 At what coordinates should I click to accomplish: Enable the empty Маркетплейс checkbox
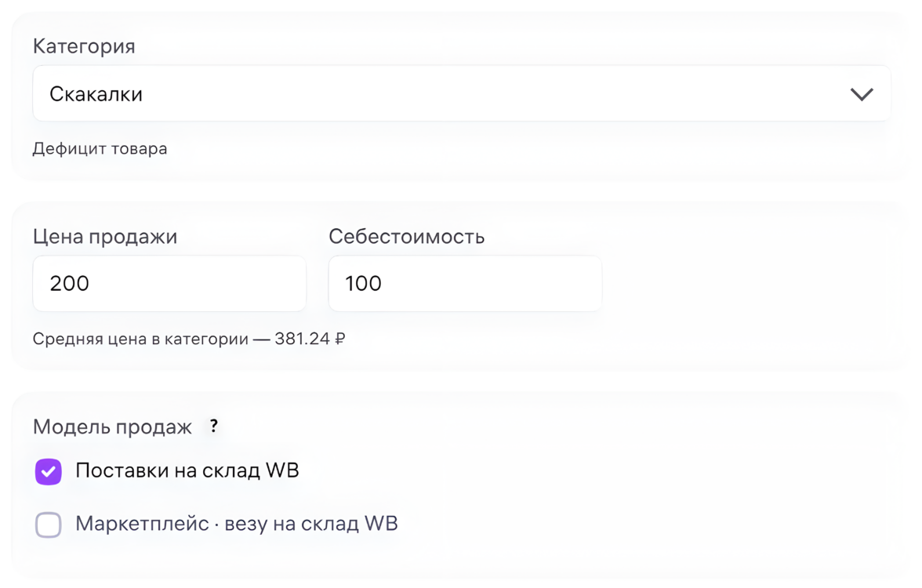(49, 524)
